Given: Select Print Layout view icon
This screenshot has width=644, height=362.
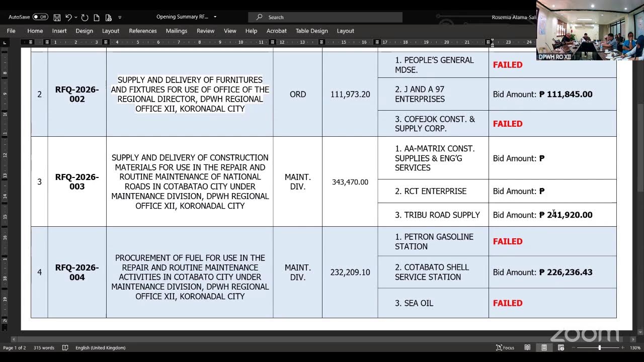Looking at the screenshot, I should [544, 347].
